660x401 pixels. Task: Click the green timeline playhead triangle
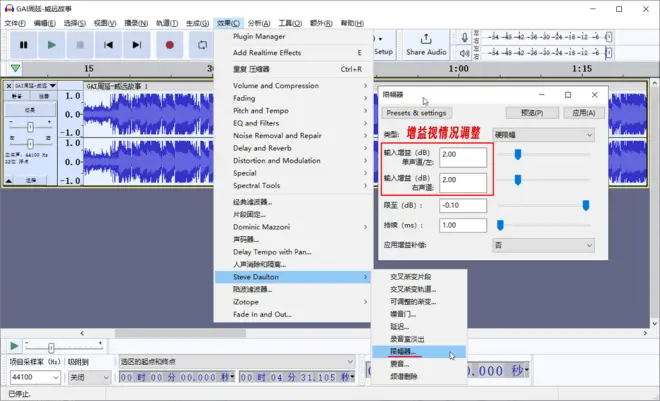point(16,68)
